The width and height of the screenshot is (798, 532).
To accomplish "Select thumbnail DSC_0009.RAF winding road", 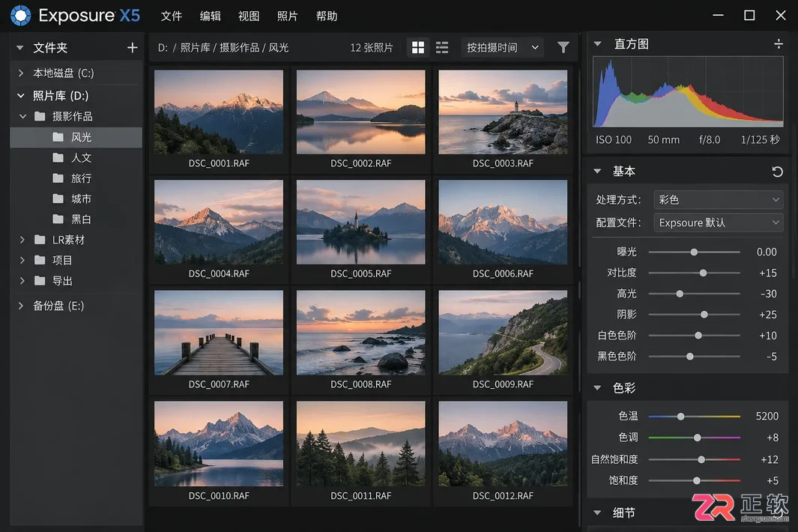I will coord(503,333).
